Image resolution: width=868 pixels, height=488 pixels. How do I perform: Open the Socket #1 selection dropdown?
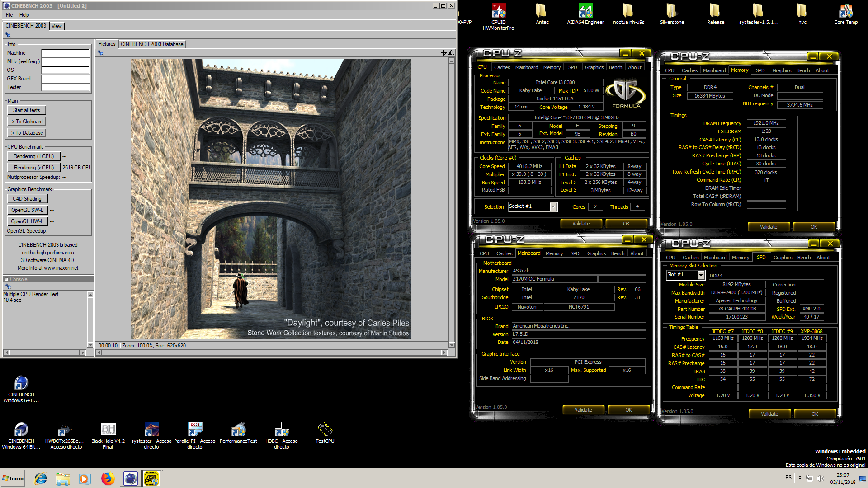(552, 207)
